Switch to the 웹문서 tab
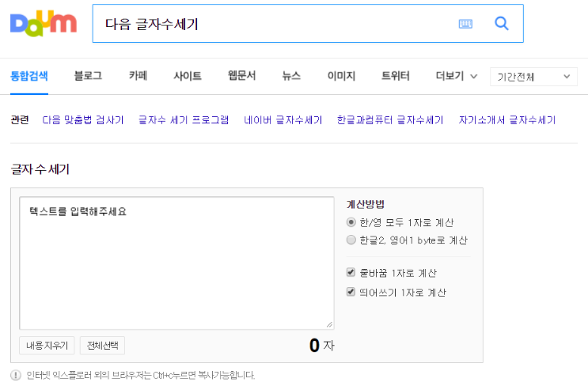The width and height of the screenshot is (588, 386). click(242, 76)
